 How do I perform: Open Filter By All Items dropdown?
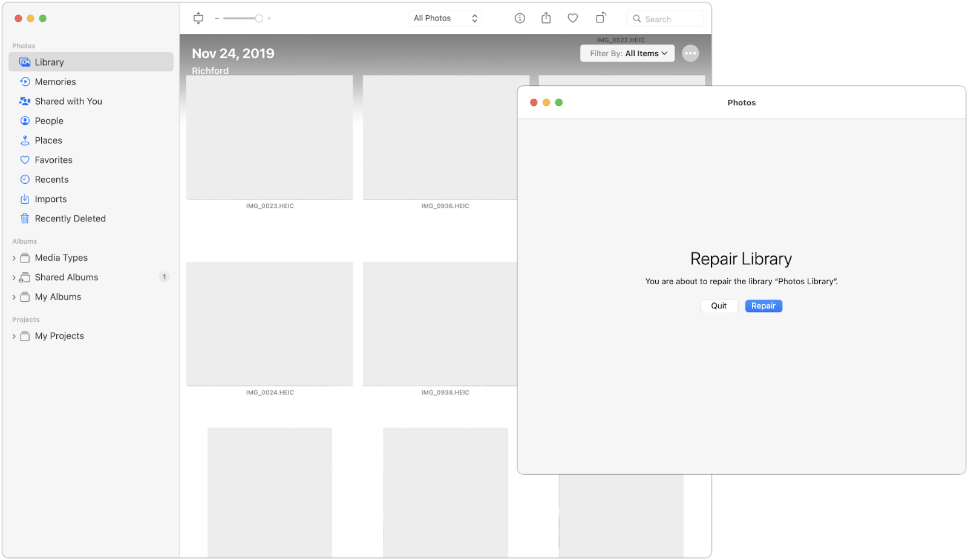627,53
